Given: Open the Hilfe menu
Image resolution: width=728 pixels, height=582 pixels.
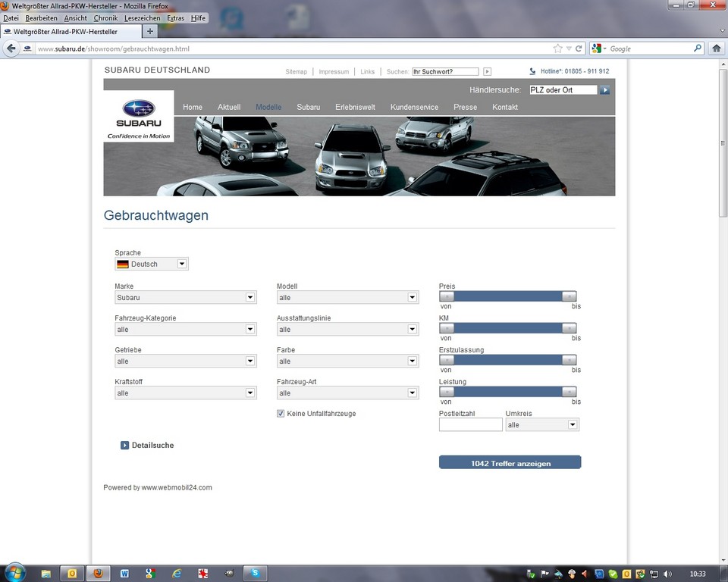Looking at the screenshot, I should [x=198, y=18].
